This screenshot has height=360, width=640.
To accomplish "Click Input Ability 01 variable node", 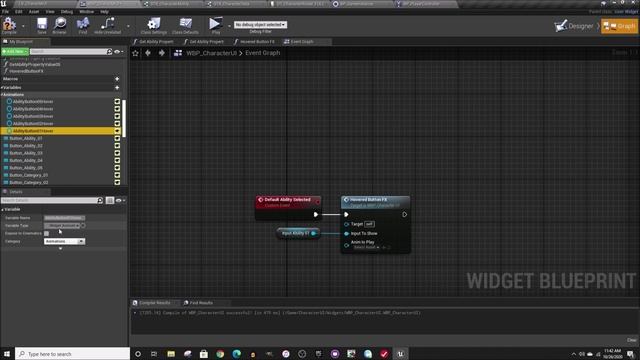I will pos(298,233).
